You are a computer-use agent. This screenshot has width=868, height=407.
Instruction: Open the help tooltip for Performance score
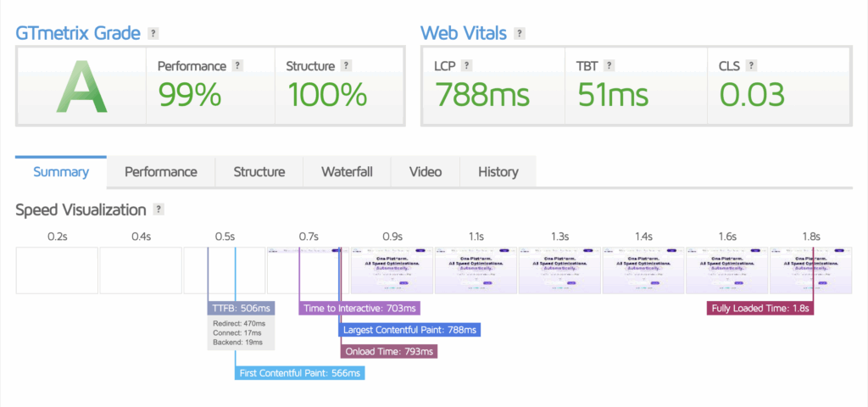[237, 66]
